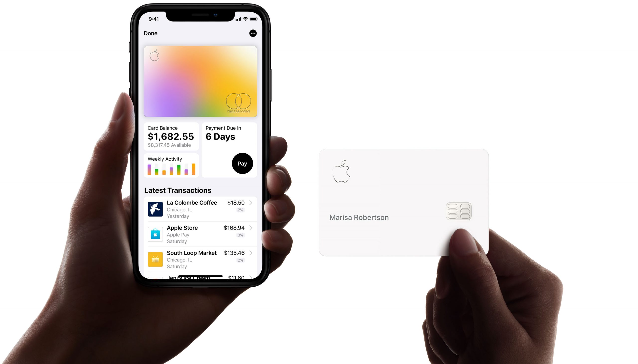This screenshot has width=638, height=364.
Task: Tap the chip icon on physical Apple Card
Action: pyautogui.click(x=459, y=211)
